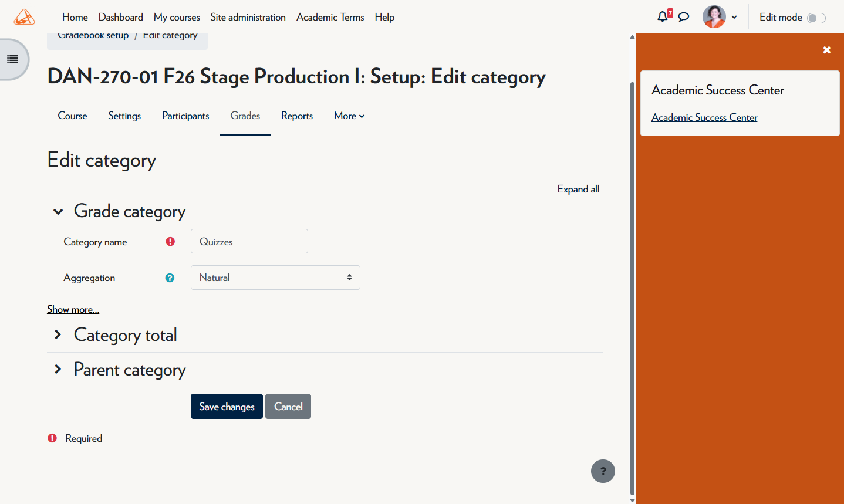The width and height of the screenshot is (844, 504).
Task: Click the Show more... link
Action: click(x=73, y=309)
